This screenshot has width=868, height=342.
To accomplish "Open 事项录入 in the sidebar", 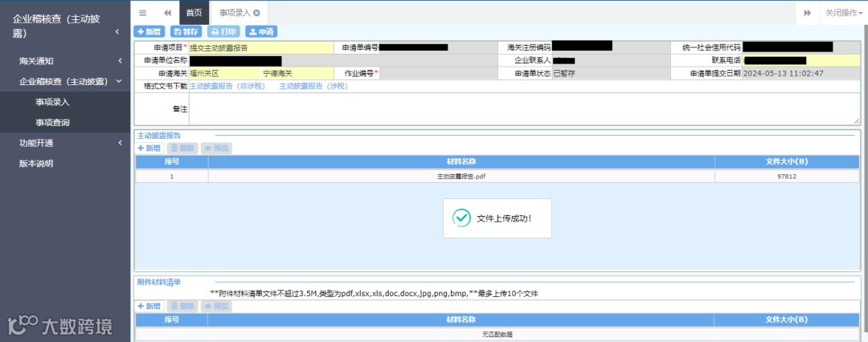I will tap(52, 102).
